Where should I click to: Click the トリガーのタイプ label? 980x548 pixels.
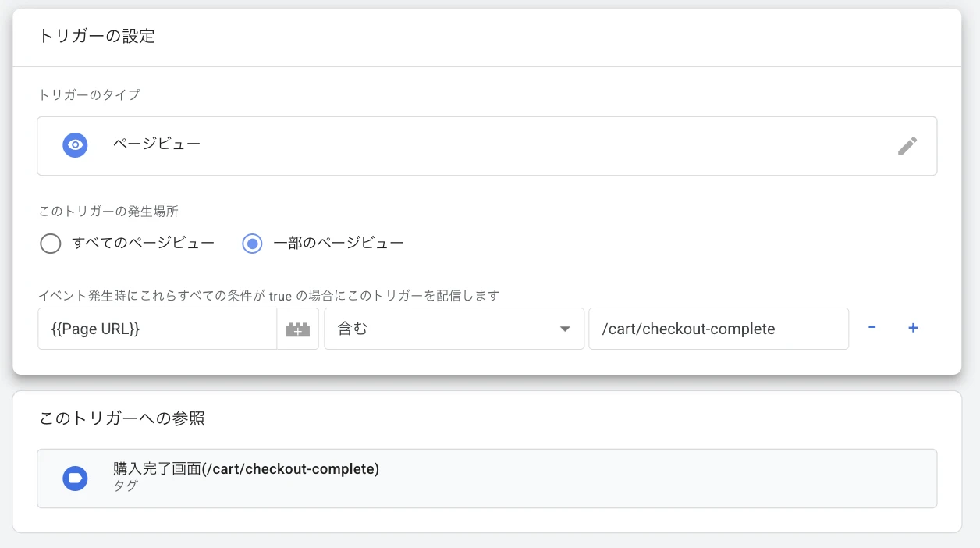coord(90,94)
